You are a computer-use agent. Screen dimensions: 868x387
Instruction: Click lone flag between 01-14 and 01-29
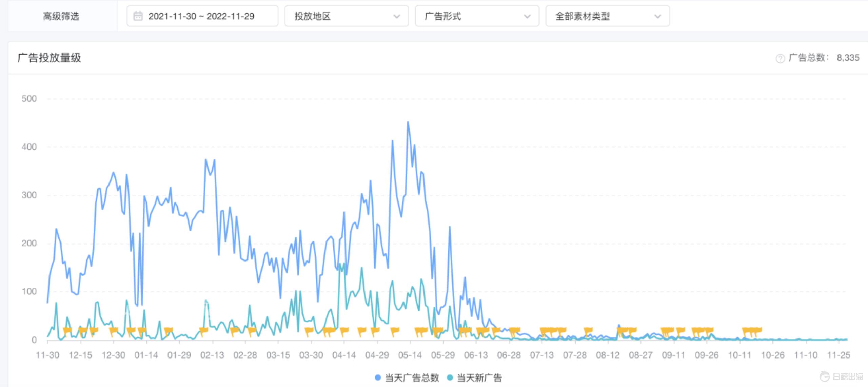[x=168, y=331]
